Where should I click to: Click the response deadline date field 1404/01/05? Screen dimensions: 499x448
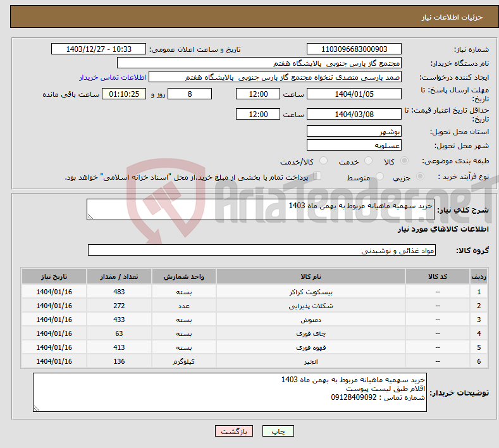[354, 94]
